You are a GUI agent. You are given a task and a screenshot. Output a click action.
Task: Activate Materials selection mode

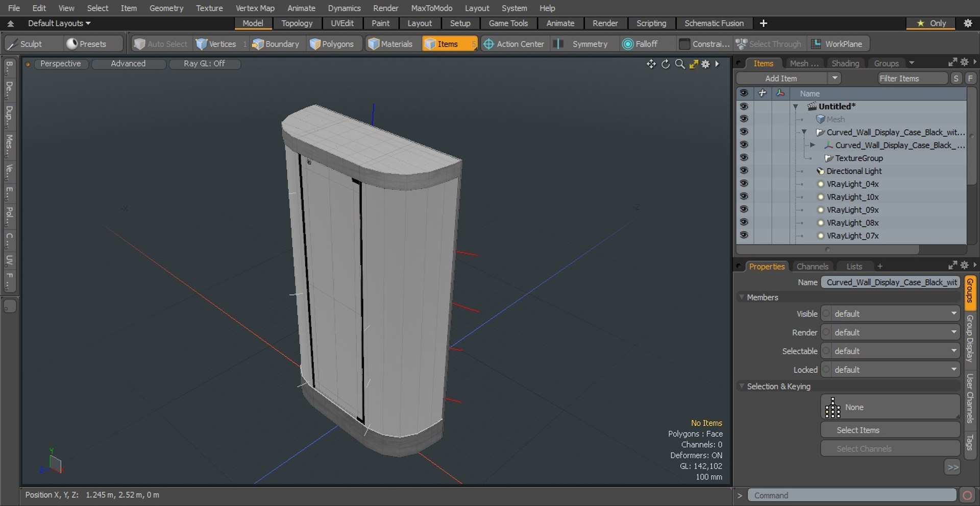390,44
